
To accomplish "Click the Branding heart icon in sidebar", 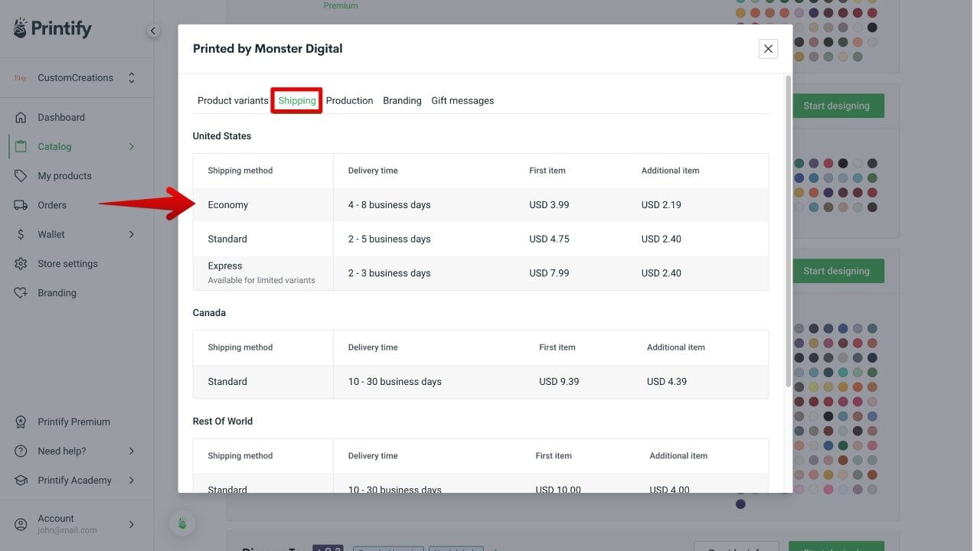I will pos(21,293).
